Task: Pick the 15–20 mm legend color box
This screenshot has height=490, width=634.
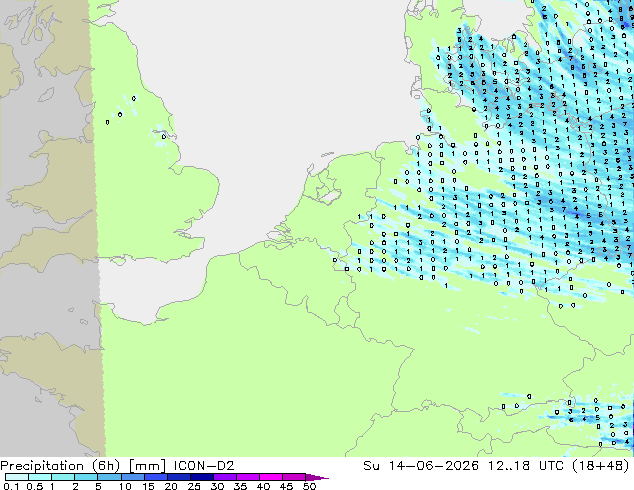Action: (155, 477)
